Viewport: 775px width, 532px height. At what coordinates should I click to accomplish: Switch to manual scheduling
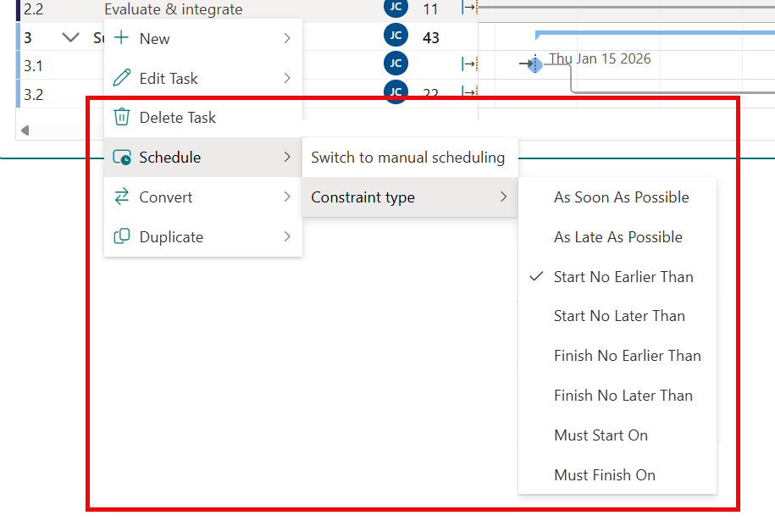[407, 158]
